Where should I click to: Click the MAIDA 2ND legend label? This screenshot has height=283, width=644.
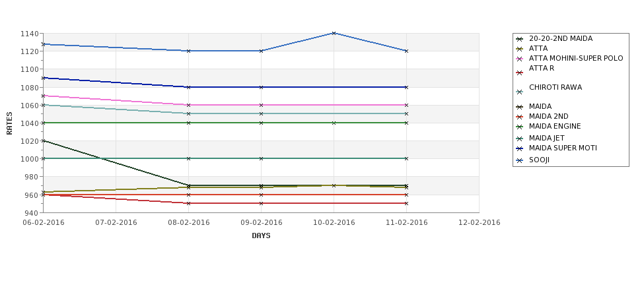point(549,117)
